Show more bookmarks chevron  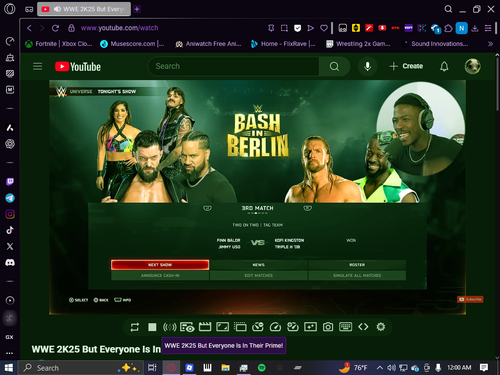coord(490,44)
